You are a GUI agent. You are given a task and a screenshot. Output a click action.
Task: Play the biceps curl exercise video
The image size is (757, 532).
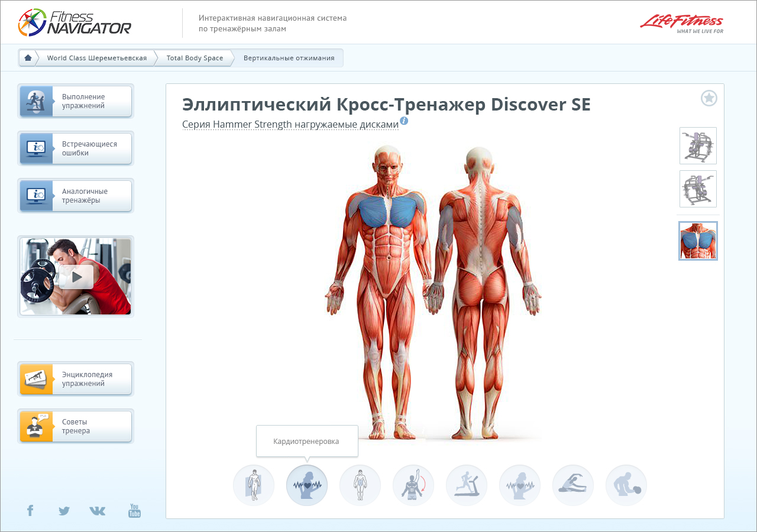(76, 277)
